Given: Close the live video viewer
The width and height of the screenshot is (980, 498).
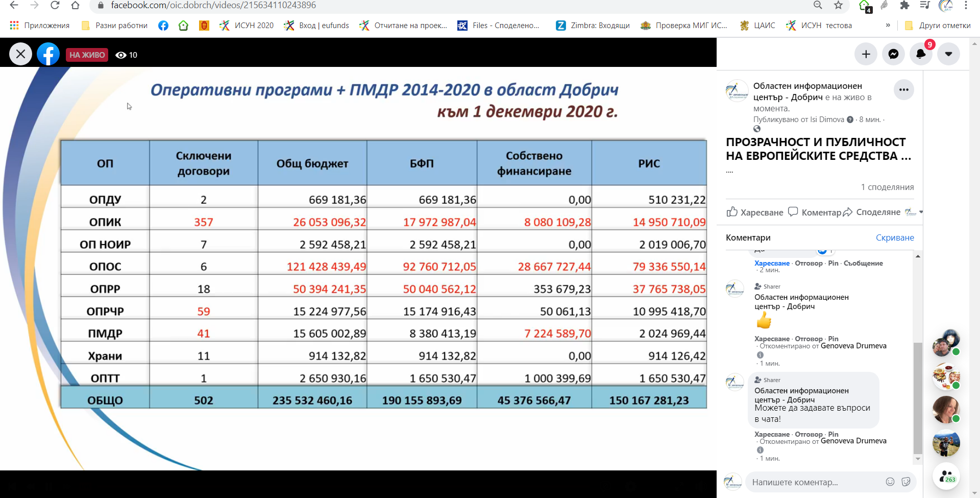Looking at the screenshot, I should (x=20, y=54).
